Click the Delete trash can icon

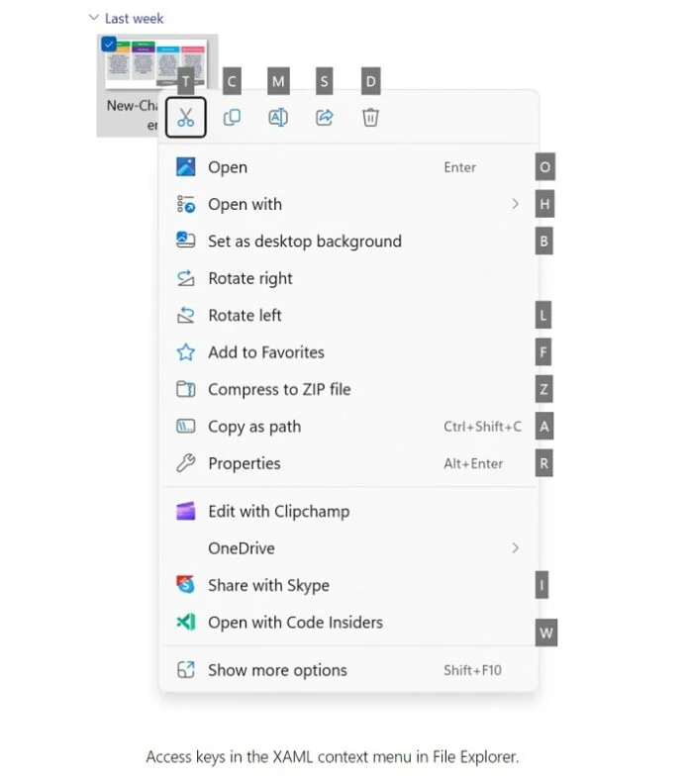point(370,118)
